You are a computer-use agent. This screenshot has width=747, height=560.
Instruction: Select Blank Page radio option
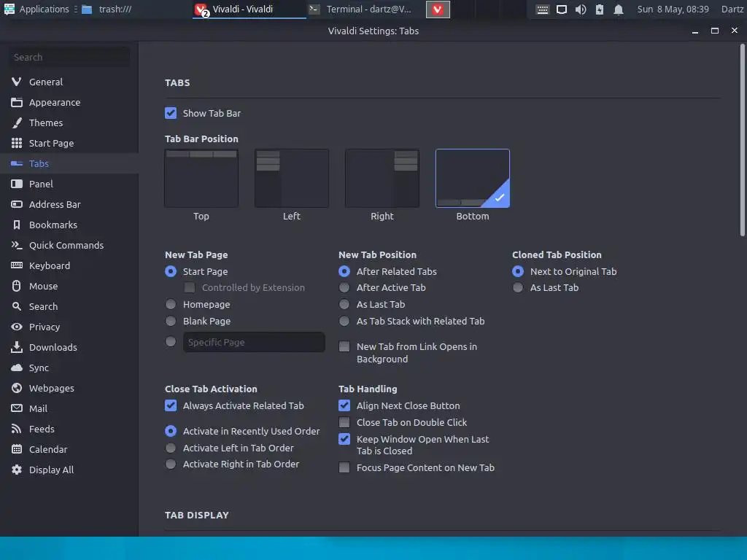pos(171,321)
